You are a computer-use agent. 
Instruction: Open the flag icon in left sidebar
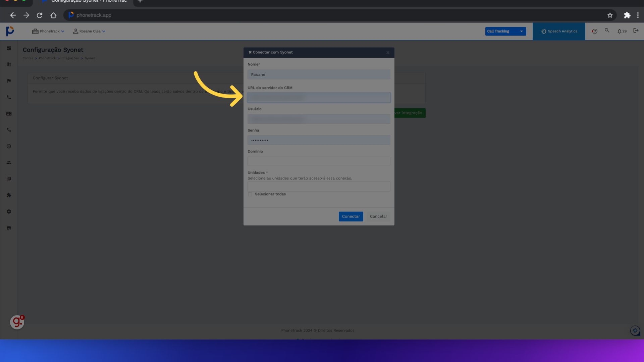(9, 81)
